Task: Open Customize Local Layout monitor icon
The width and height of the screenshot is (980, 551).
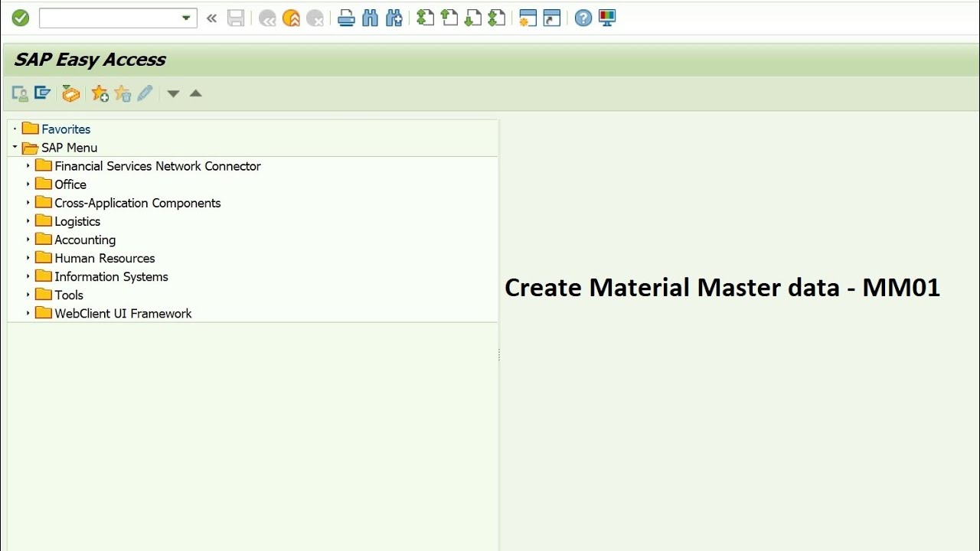Action: click(x=607, y=18)
